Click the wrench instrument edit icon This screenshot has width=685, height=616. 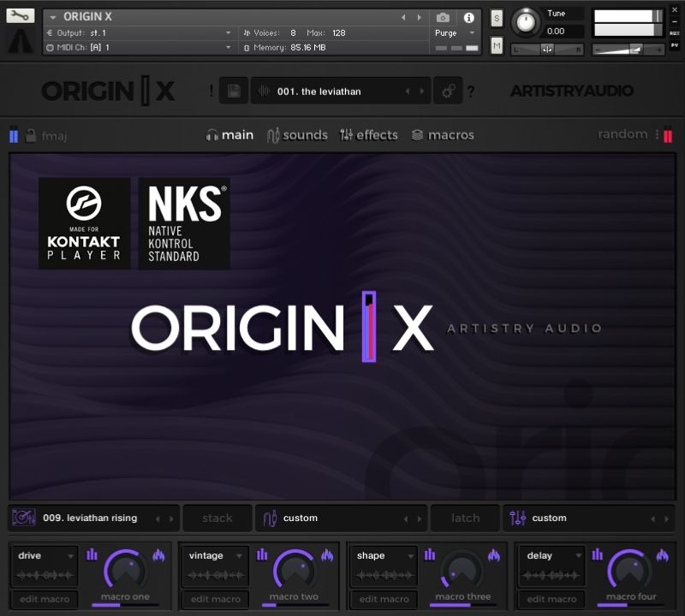click(21, 16)
